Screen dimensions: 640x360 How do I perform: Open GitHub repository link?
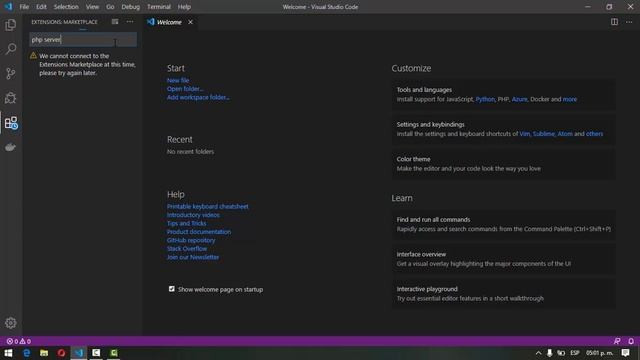point(191,240)
